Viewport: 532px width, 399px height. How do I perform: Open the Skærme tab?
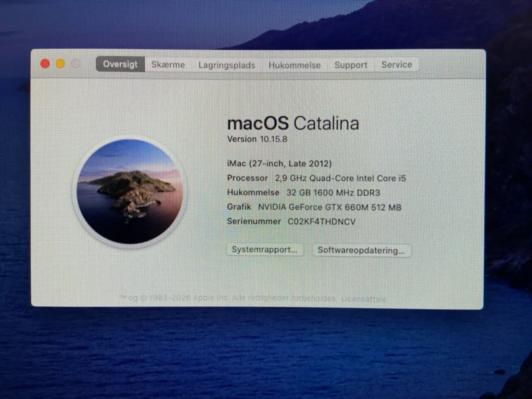(x=168, y=65)
